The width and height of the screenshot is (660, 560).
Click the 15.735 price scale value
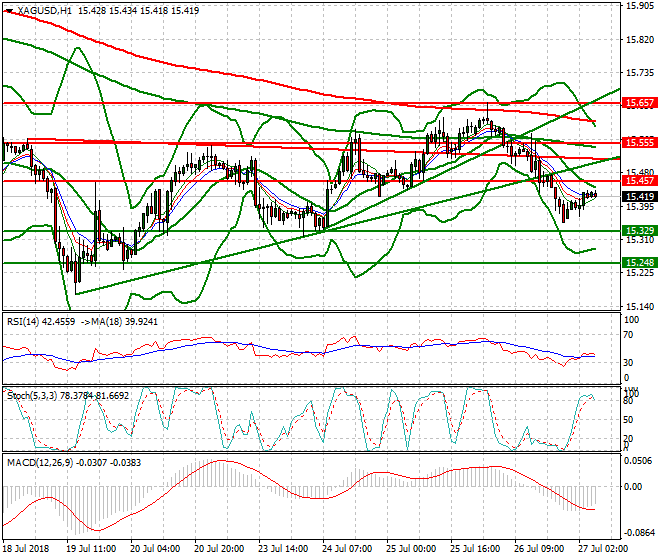[640, 73]
